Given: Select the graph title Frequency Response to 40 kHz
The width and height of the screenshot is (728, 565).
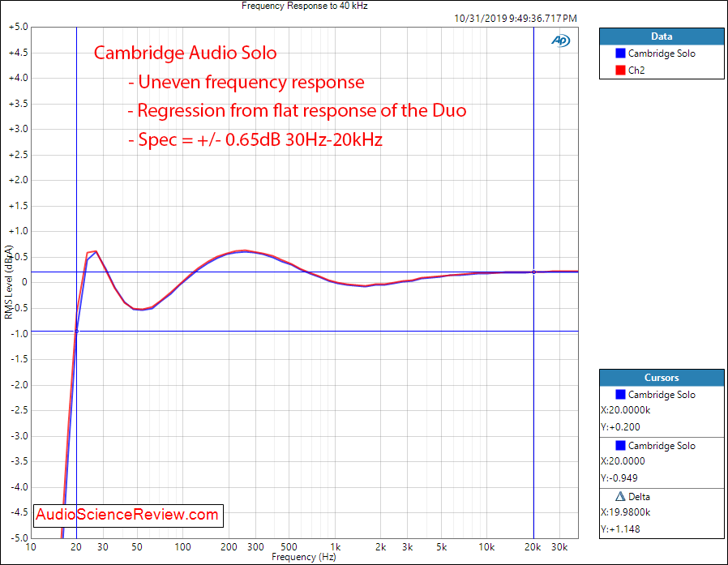Looking at the screenshot, I should (x=305, y=6).
